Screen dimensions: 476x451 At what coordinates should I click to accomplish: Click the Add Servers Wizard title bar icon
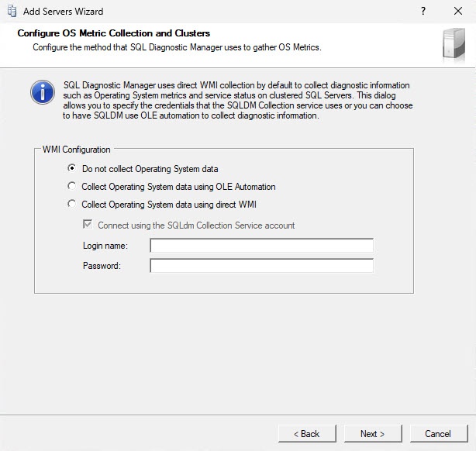pos(12,11)
